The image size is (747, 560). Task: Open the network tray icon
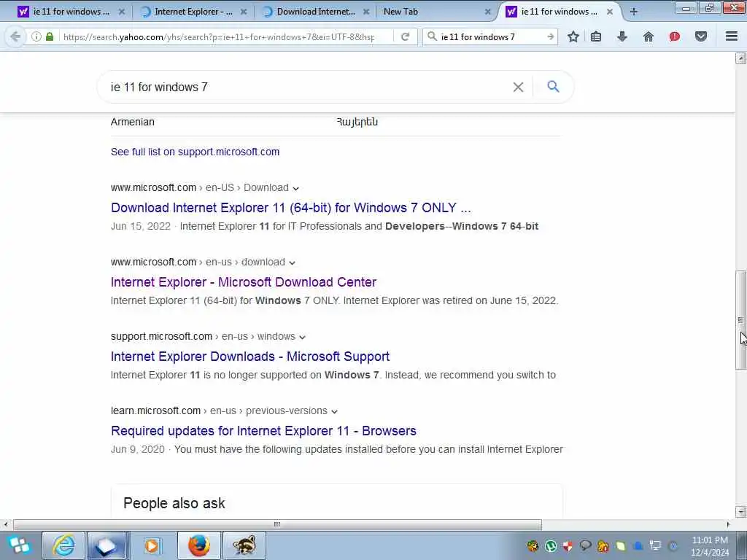[x=656, y=545]
